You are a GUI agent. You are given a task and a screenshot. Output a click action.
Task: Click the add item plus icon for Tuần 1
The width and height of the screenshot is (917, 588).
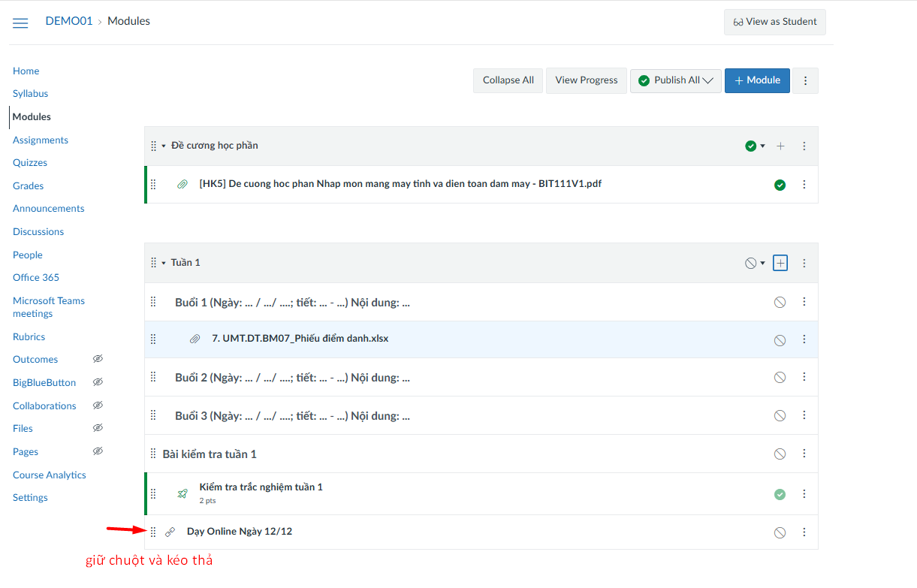[780, 263]
